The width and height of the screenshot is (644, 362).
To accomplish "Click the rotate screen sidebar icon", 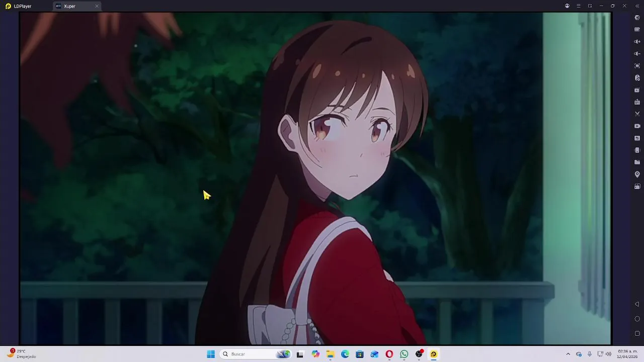I will (x=637, y=187).
